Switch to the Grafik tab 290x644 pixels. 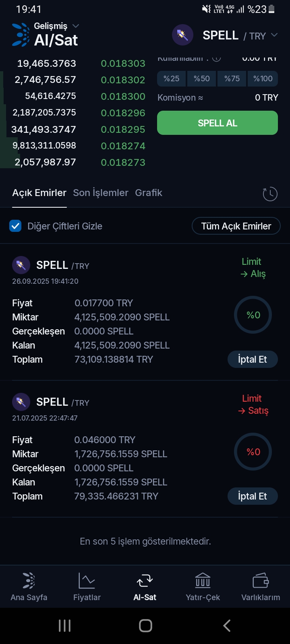click(x=149, y=193)
